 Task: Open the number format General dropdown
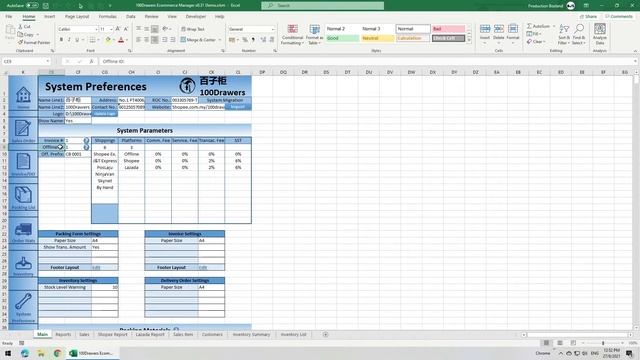click(273, 29)
